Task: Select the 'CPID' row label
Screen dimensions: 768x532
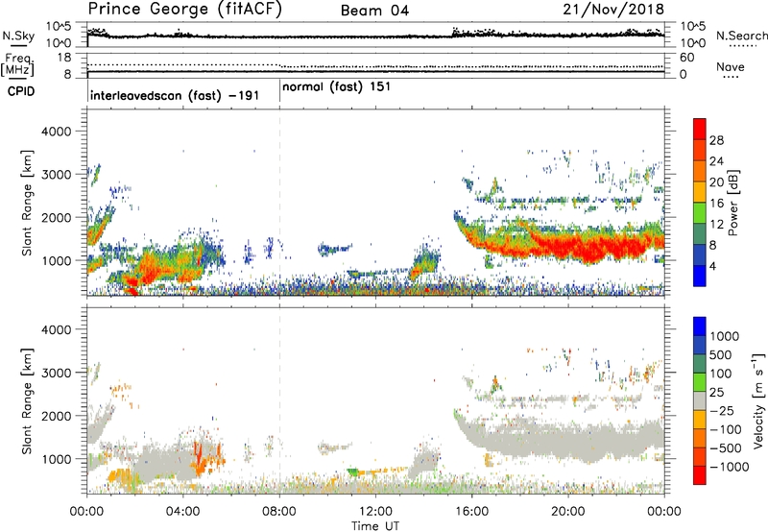Action: 21,91
